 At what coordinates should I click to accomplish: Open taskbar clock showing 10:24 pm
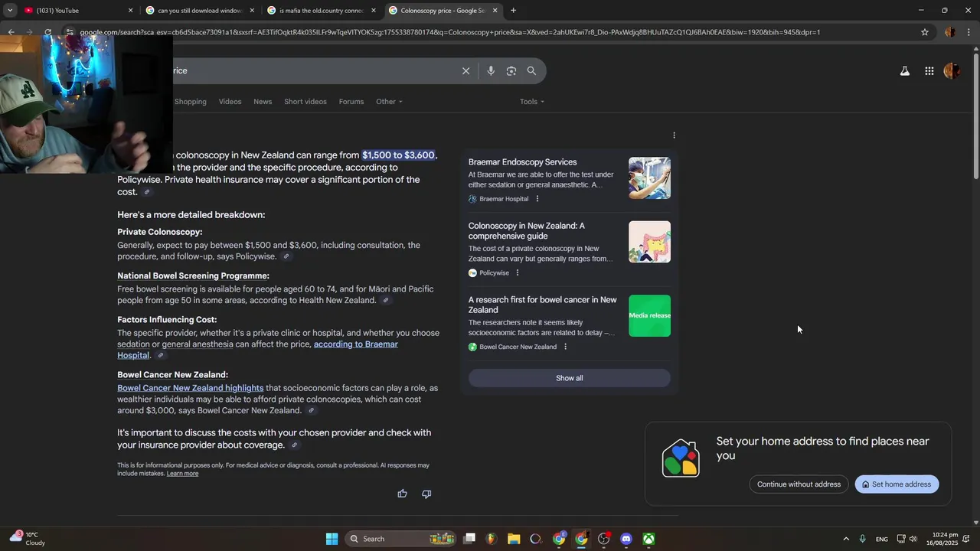click(x=946, y=539)
